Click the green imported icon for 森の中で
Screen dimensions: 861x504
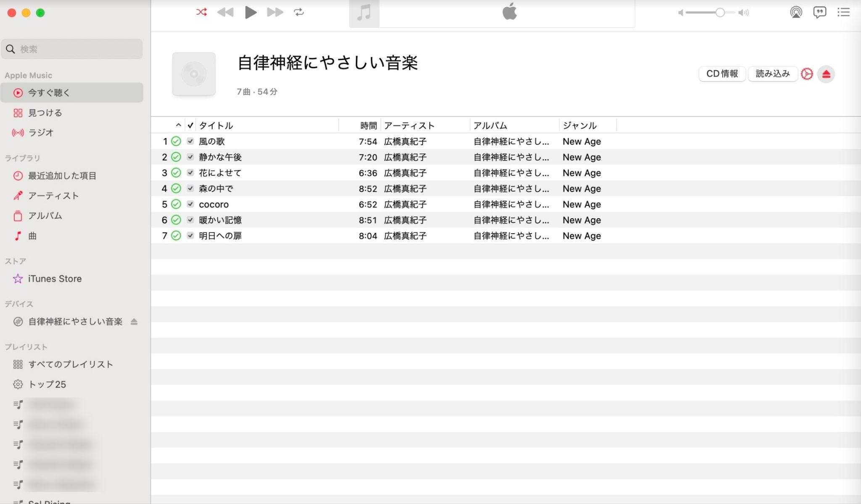click(176, 188)
